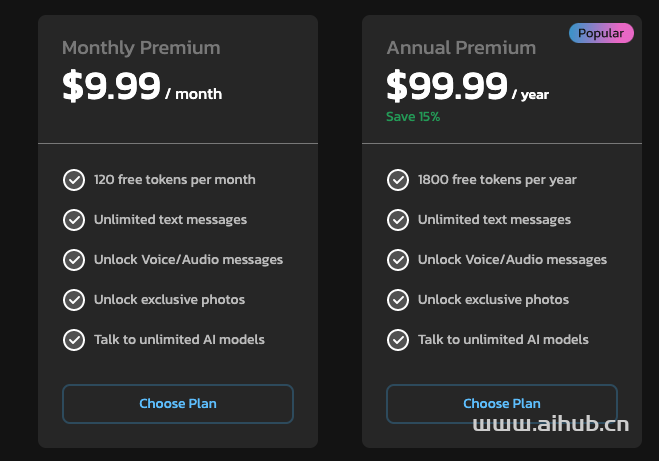Click the 1800 free tokens per year text

tap(497, 180)
